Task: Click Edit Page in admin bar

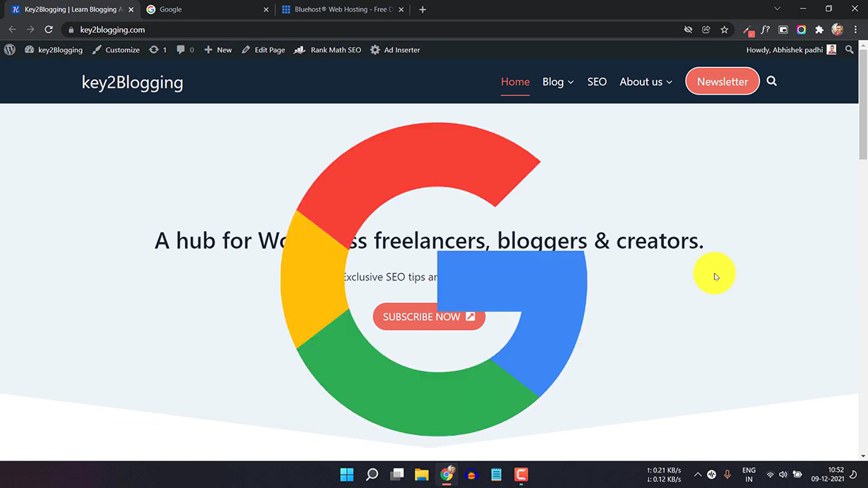Action: [x=263, y=50]
